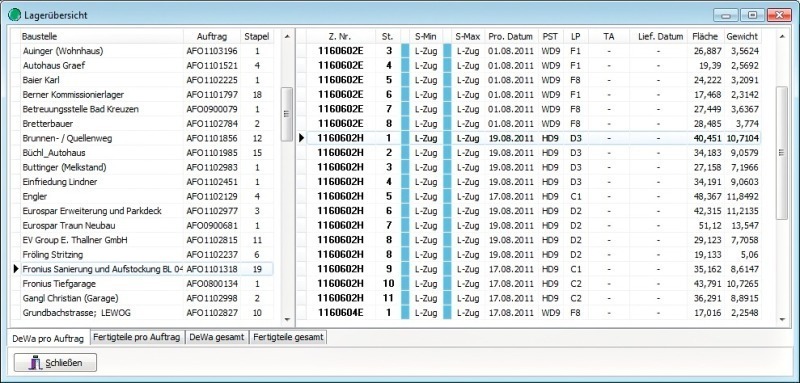
Task: Click the Gewicht value 13,547
Action: pyautogui.click(x=746, y=225)
